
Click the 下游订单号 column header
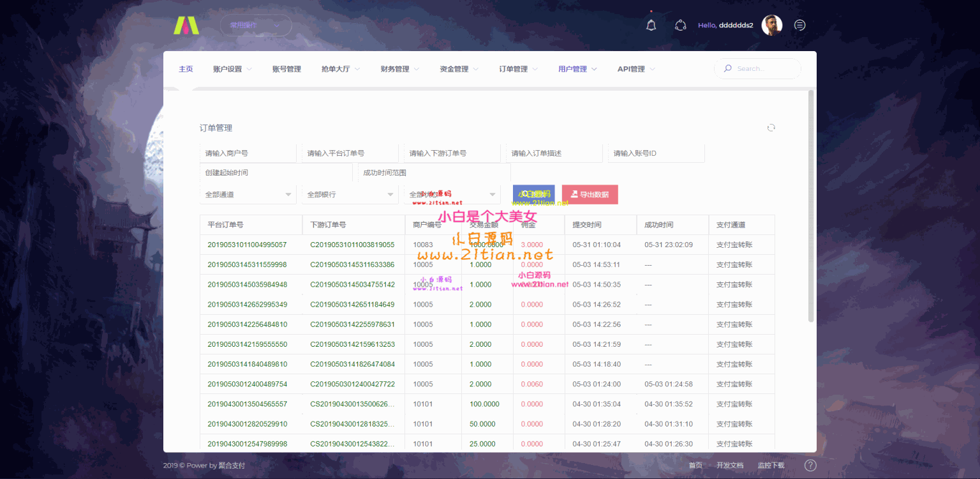click(353, 225)
